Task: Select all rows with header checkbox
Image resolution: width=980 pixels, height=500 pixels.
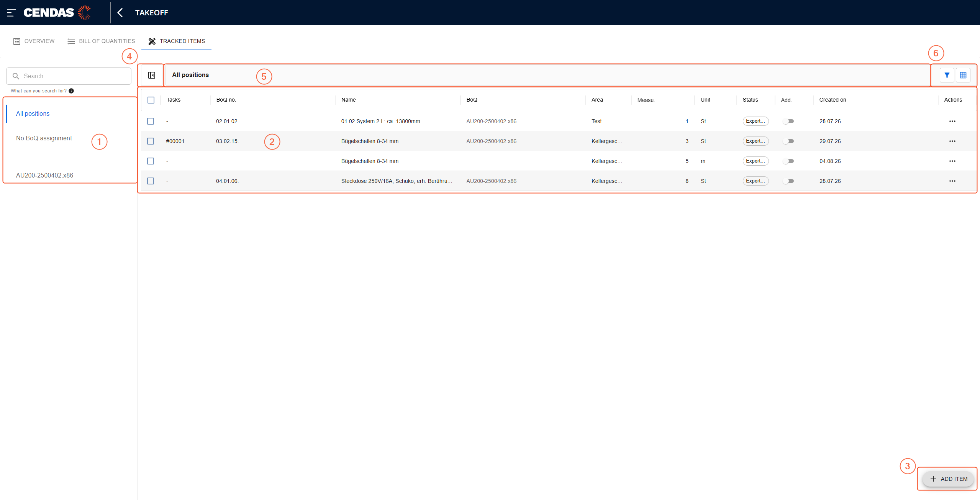Action: [x=151, y=100]
